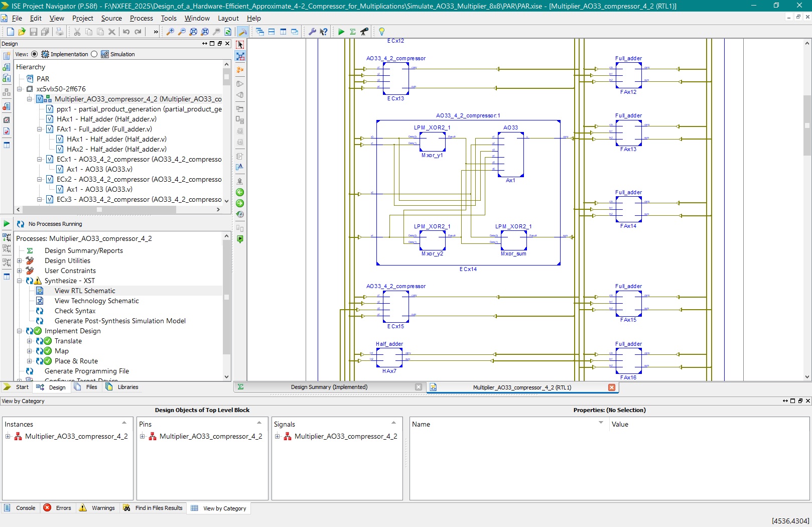Image resolution: width=812 pixels, height=527 pixels.
Task: Click the wrench settings toolbar icon
Action: point(312,32)
